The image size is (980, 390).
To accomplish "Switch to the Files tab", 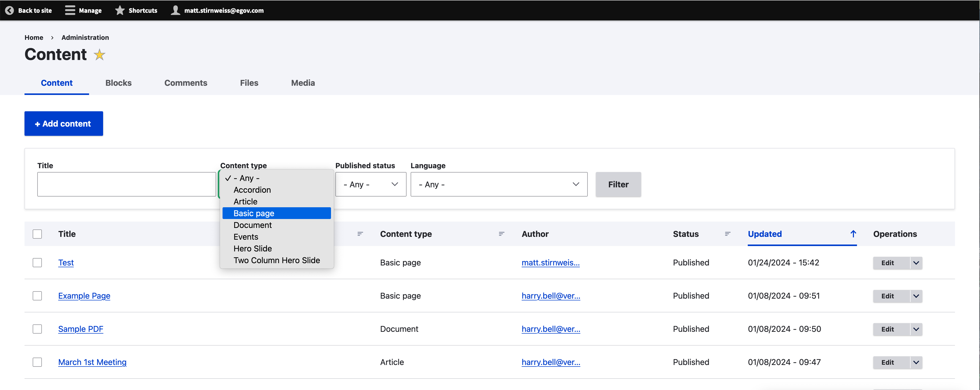I will [x=249, y=83].
